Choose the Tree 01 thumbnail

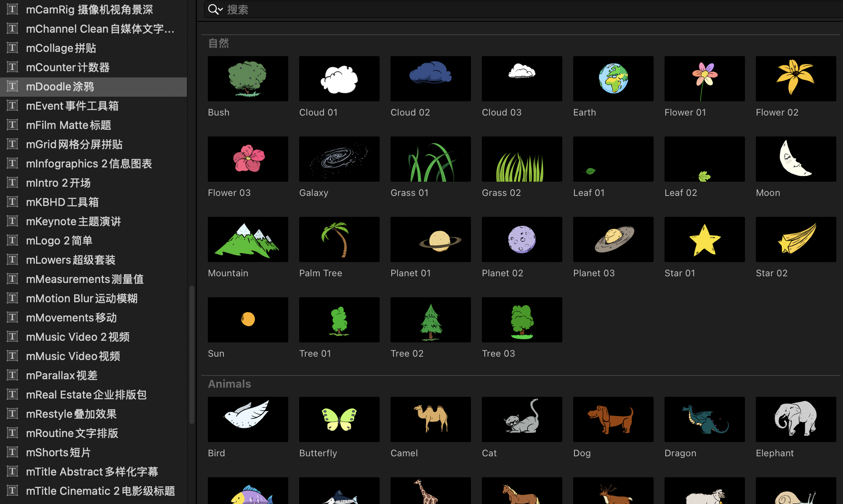[x=339, y=320]
